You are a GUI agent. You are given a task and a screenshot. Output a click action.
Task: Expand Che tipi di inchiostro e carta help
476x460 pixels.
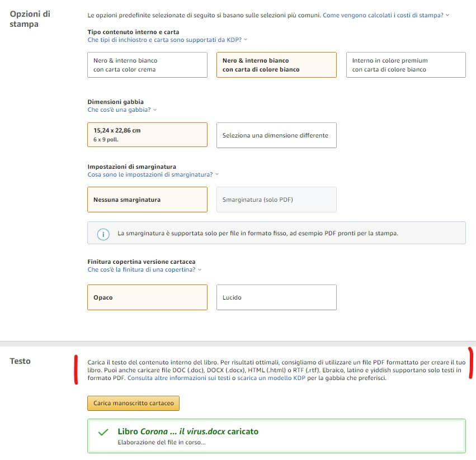coord(167,40)
